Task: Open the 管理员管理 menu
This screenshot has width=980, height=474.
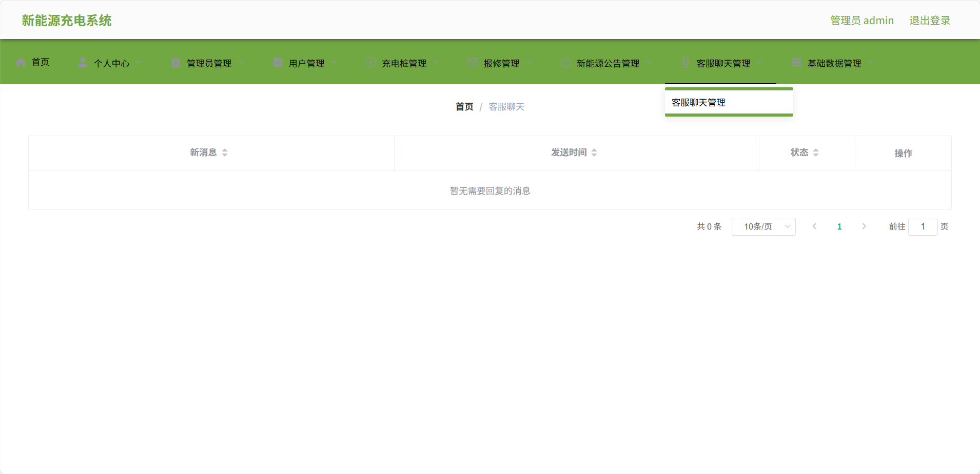Action: [x=208, y=63]
